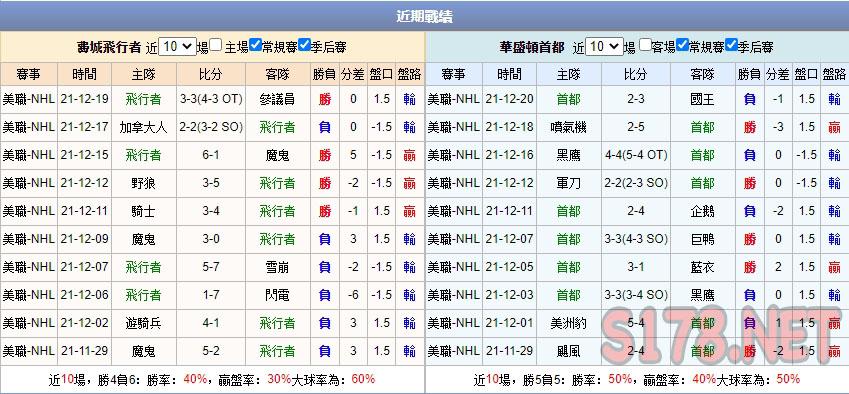The image size is (849, 394).
Task: Click the away team 國王
Action: (x=702, y=99)
